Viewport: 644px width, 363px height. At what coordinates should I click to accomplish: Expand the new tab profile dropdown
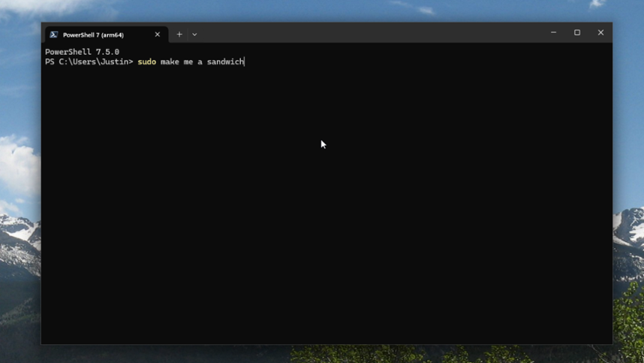pyautogui.click(x=194, y=35)
